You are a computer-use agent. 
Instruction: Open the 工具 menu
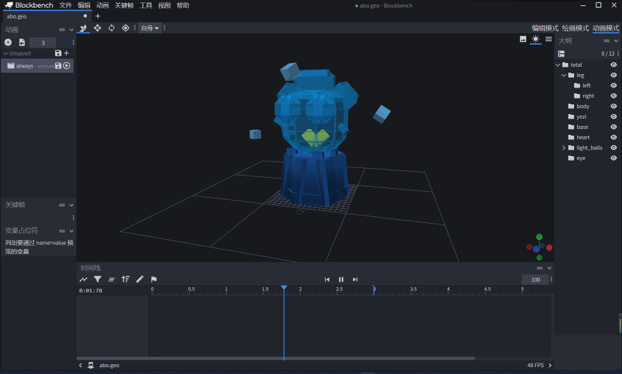tap(146, 5)
